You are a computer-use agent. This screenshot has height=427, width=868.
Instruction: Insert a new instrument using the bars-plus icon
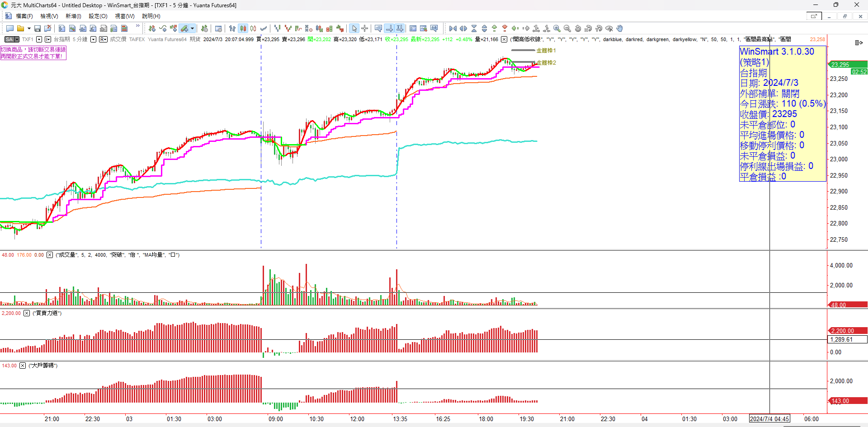coord(152,28)
